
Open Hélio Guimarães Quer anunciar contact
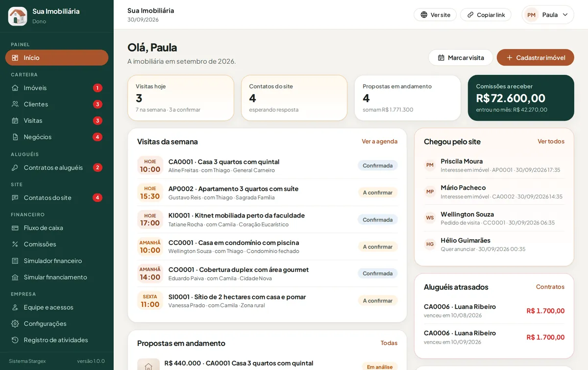[494, 244]
